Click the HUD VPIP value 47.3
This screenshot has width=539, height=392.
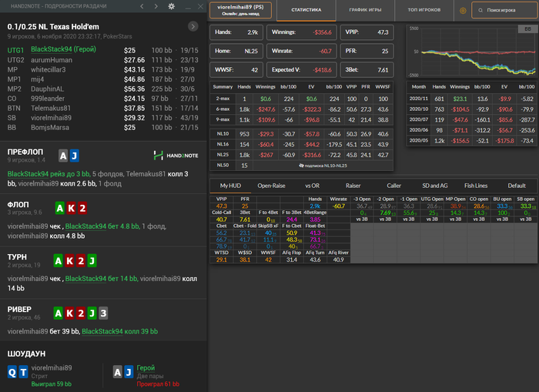point(222,206)
